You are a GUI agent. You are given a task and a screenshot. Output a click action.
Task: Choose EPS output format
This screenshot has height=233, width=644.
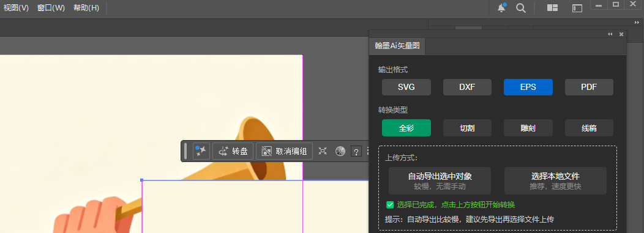coord(528,87)
